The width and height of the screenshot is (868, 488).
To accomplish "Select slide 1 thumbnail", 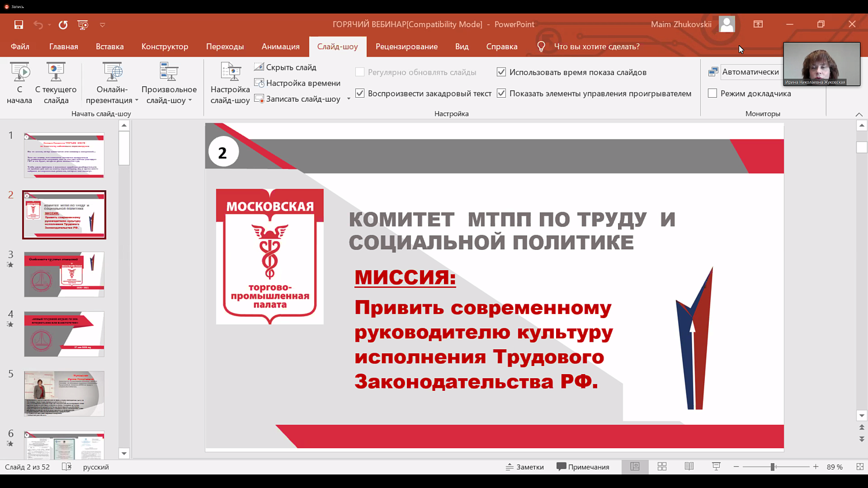I will pyautogui.click(x=64, y=155).
